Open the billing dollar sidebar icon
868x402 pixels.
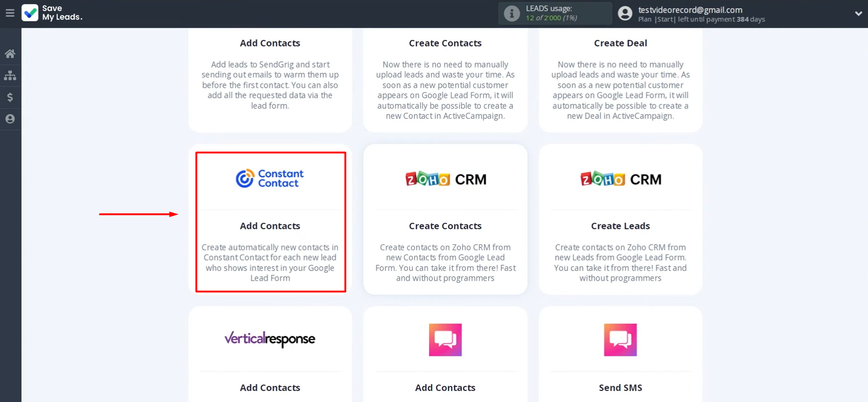(x=10, y=97)
